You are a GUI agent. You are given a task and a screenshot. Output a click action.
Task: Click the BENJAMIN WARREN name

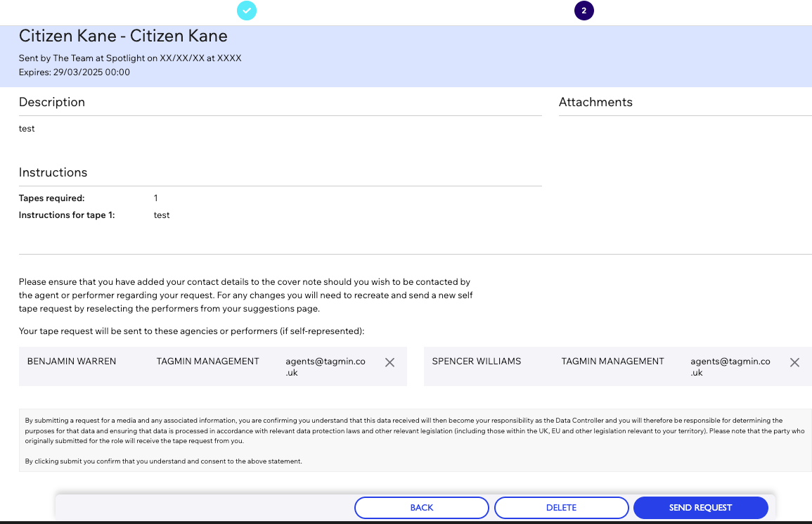click(x=72, y=362)
